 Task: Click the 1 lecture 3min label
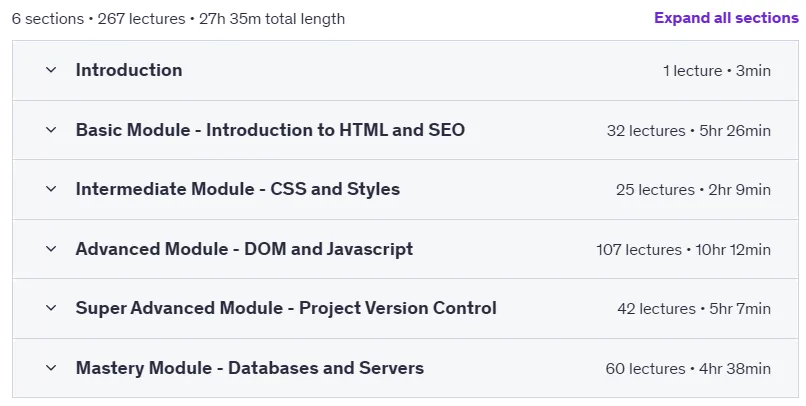pyautogui.click(x=717, y=70)
